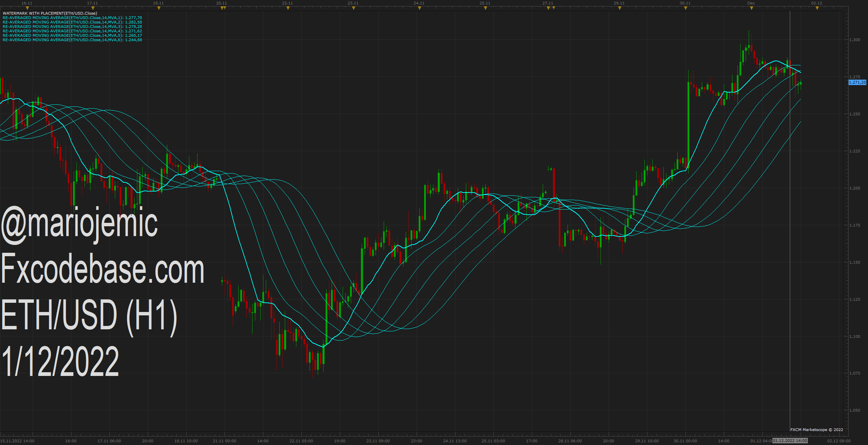This screenshot has height=445, width=868.
Task: Click the 18.11 10:00 time axis label
Action: 186,441
